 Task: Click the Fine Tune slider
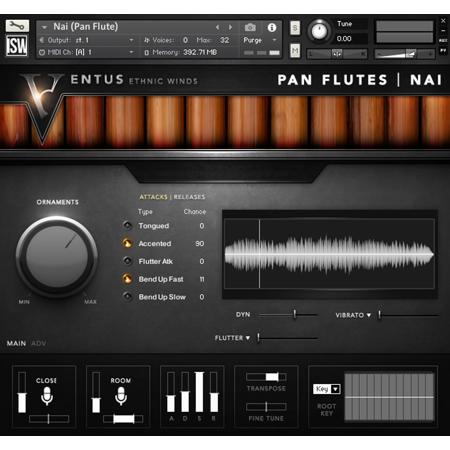click(x=266, y=407)
